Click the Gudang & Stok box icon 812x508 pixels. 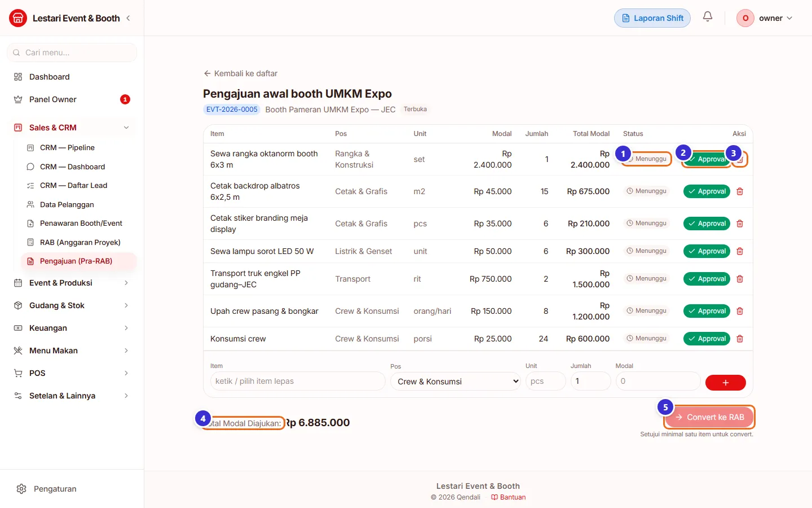point(18,305)
